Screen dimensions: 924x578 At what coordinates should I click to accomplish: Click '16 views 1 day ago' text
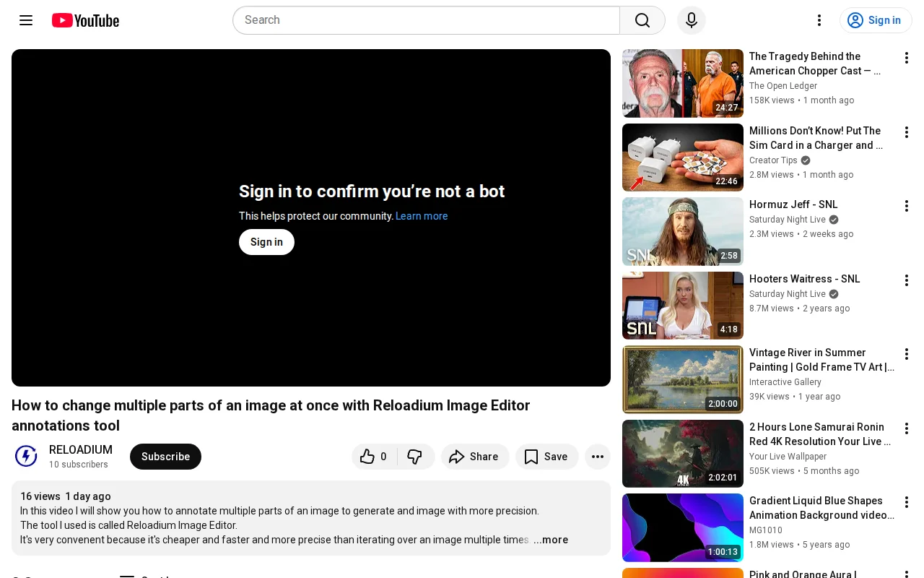tap(66, 496)
